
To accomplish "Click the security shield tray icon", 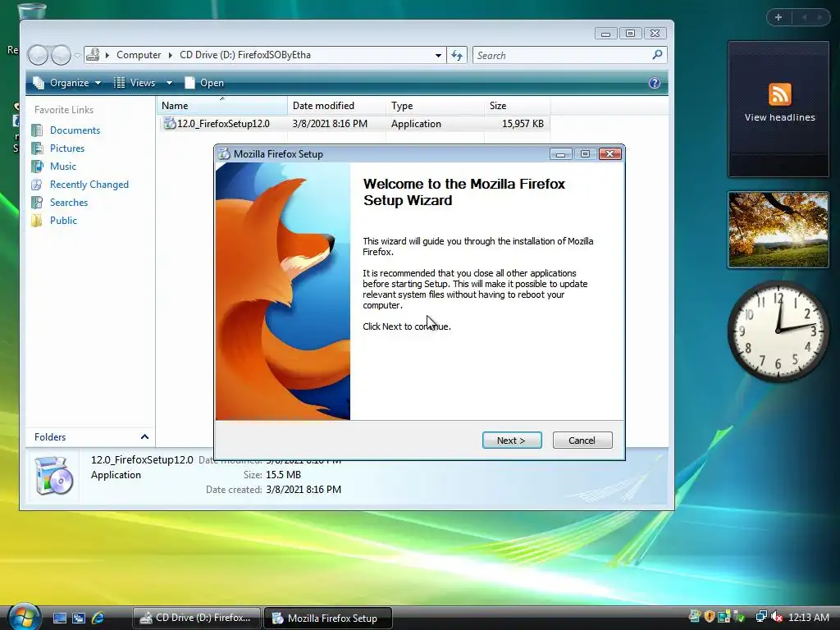I will (x=710, y=617).
